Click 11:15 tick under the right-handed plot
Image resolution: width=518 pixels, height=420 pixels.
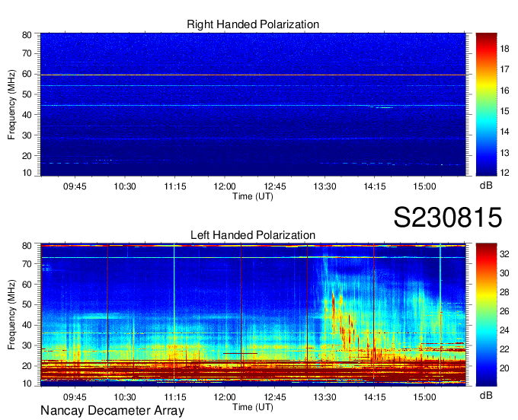(x=175, y=186)
